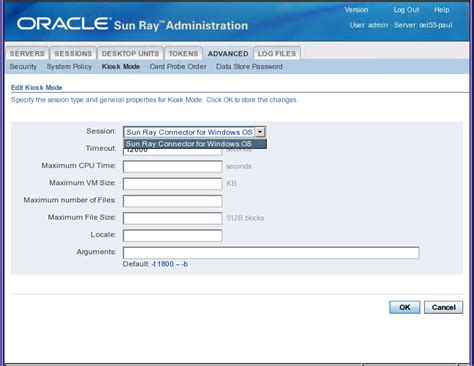The height and width of the screenshot is (366, 474).
Task: Click the Timeout input field
Action: click(173, 152)
